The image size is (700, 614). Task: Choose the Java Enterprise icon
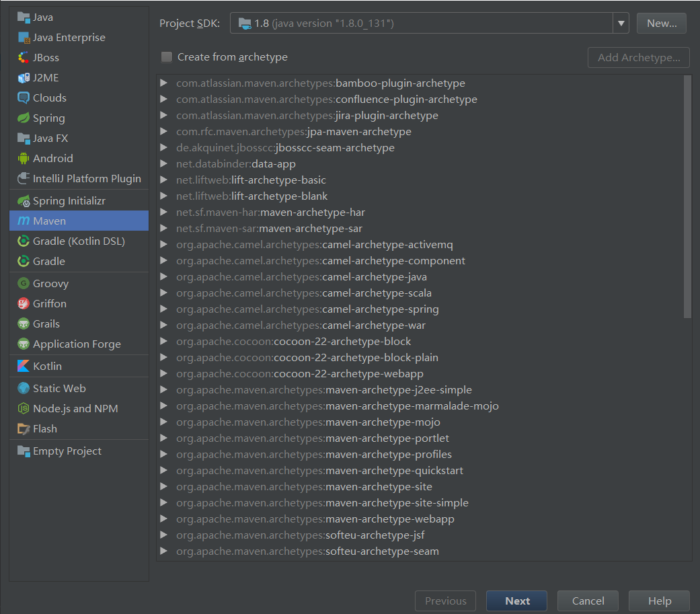24,38
